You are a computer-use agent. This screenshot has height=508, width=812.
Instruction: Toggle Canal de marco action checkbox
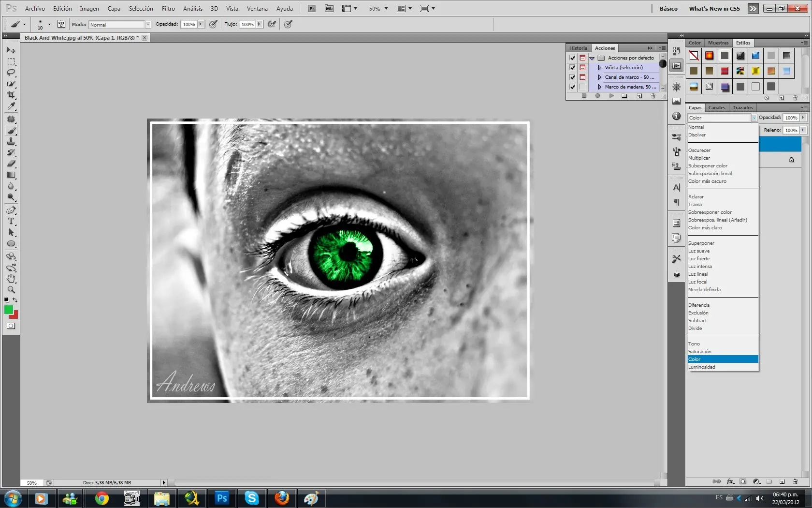[572, 77]
